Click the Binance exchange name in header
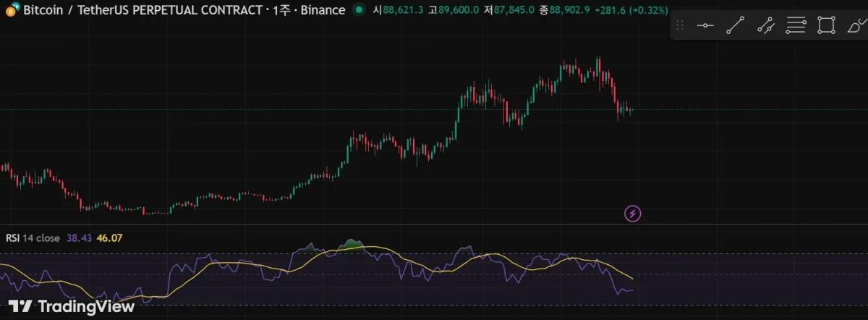This screenshot has height=320, width=868. tap(321, 10)
